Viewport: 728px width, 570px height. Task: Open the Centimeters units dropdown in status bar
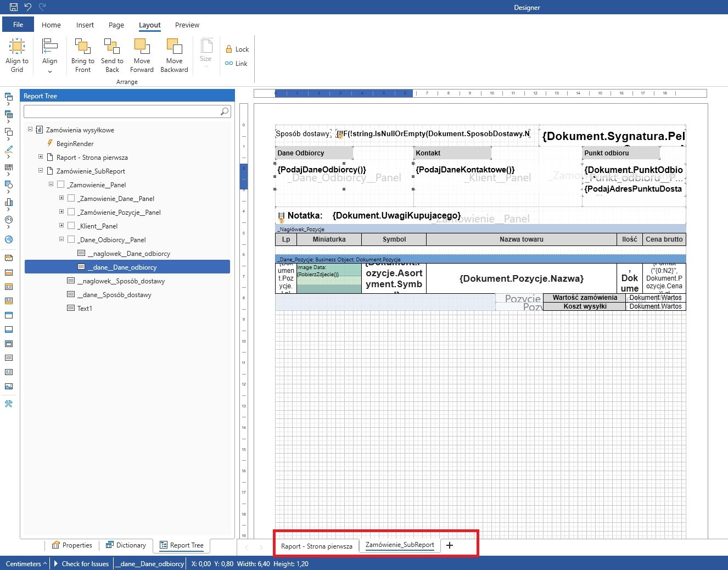(x=26, y=563)
